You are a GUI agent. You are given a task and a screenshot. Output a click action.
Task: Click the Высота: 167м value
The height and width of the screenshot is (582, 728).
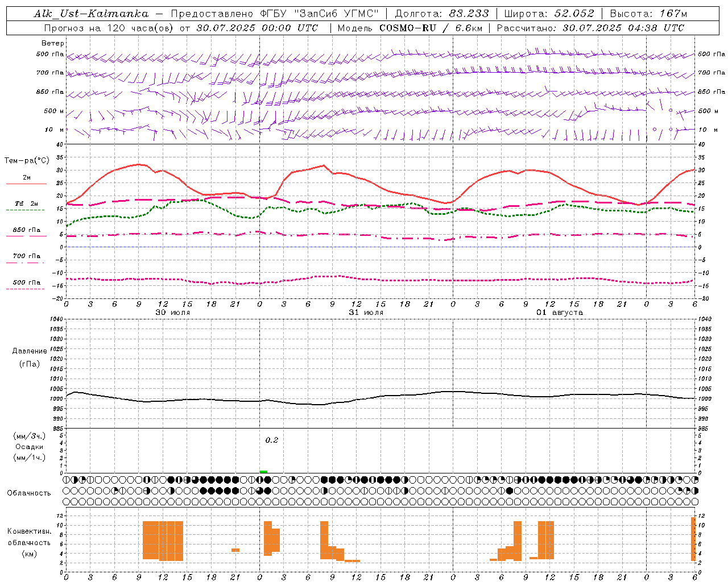(x=648, y=14)
